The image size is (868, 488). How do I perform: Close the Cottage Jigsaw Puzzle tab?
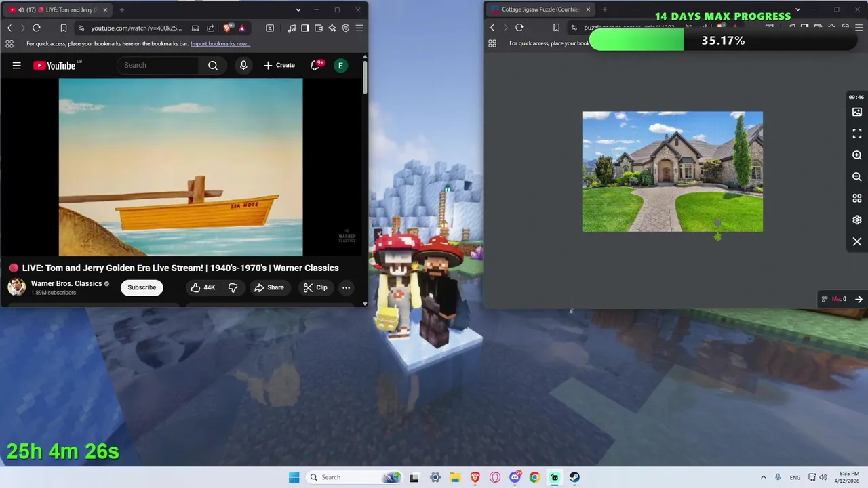click(x=588, y=9)
